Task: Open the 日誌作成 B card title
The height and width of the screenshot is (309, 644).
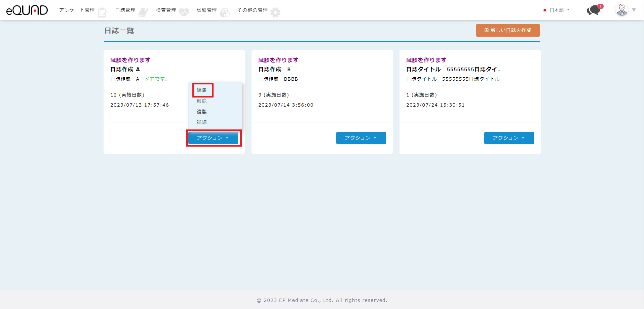Action: (x=274, y=69)
